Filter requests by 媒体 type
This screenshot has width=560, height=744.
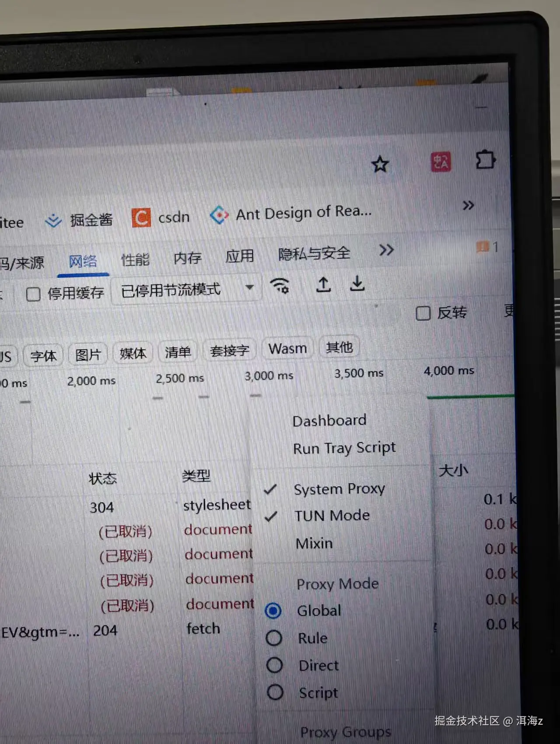point(133,353)
